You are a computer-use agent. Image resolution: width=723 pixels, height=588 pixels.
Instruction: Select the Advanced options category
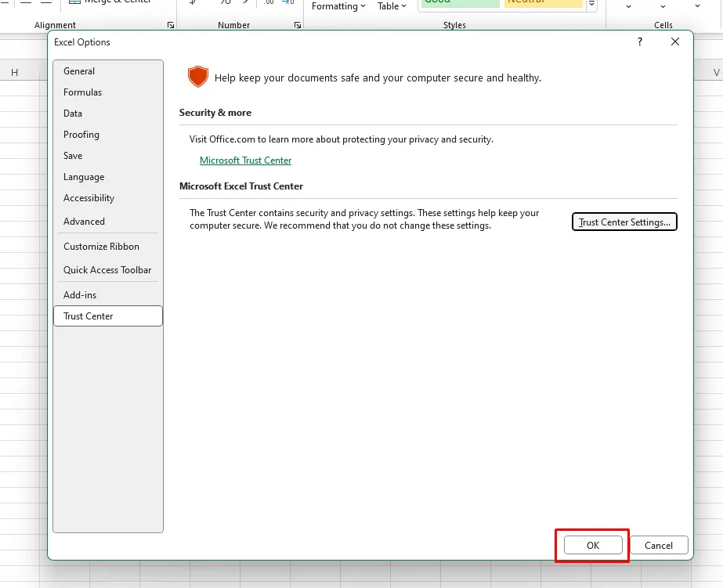[x=84, y=222]
